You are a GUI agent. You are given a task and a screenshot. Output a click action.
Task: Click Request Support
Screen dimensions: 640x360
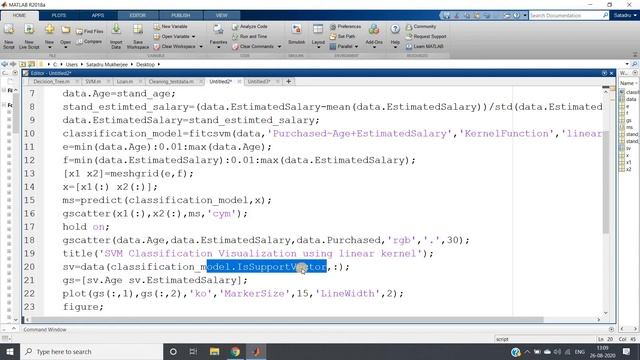click(426, 36)
